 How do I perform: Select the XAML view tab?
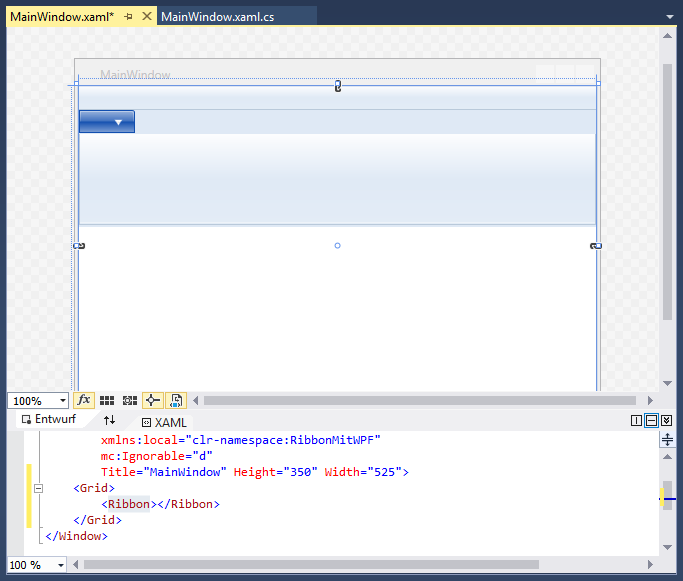tap(164, 422)
